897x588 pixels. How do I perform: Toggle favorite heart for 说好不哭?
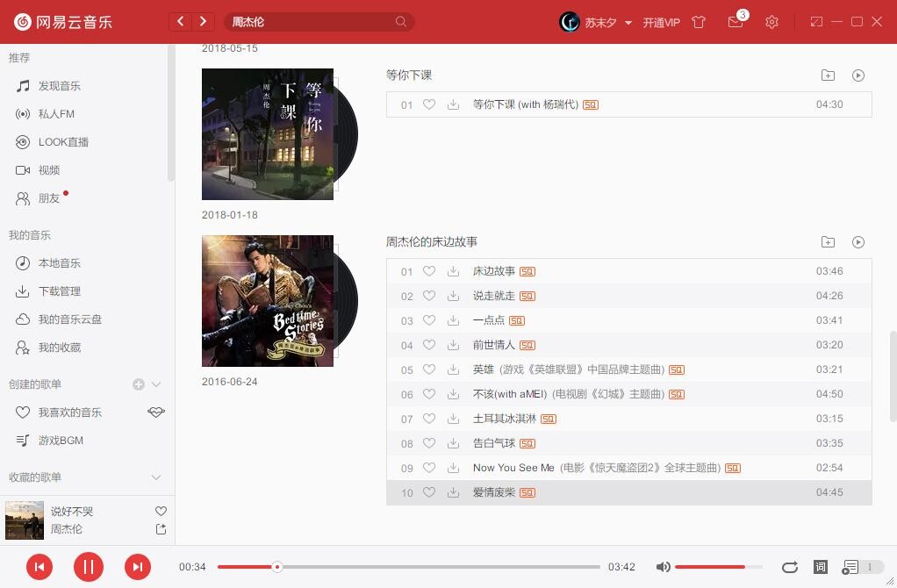(161, 511)
